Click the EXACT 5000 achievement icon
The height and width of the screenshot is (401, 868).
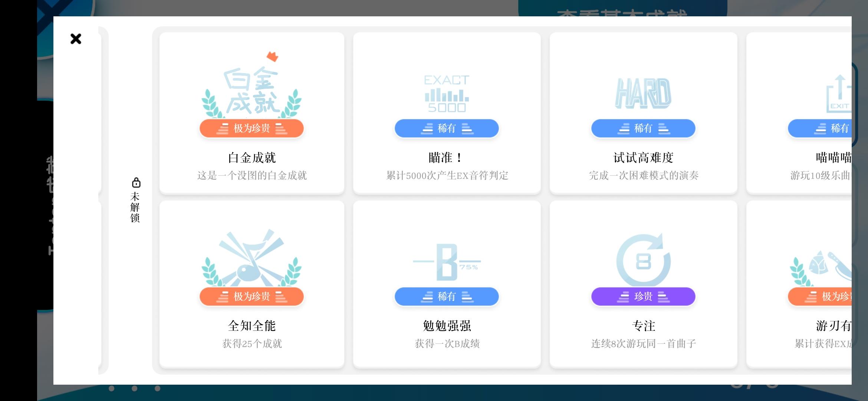click(447, 94)
